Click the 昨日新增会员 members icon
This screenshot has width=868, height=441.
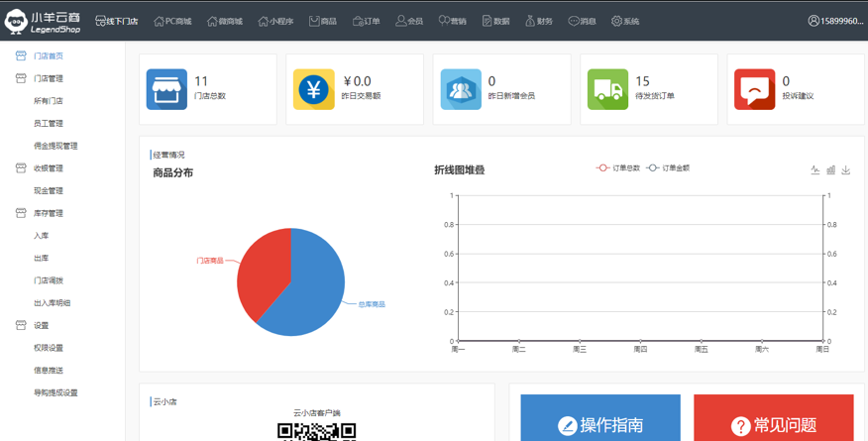pos(461,89)
